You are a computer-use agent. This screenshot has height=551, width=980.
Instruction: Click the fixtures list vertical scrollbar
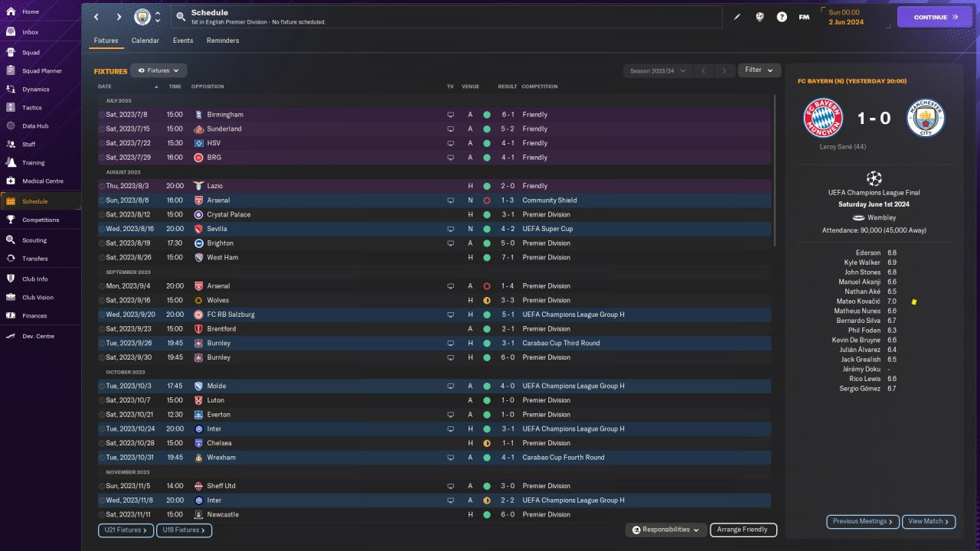pyautogui.click(x=775, y=168)
